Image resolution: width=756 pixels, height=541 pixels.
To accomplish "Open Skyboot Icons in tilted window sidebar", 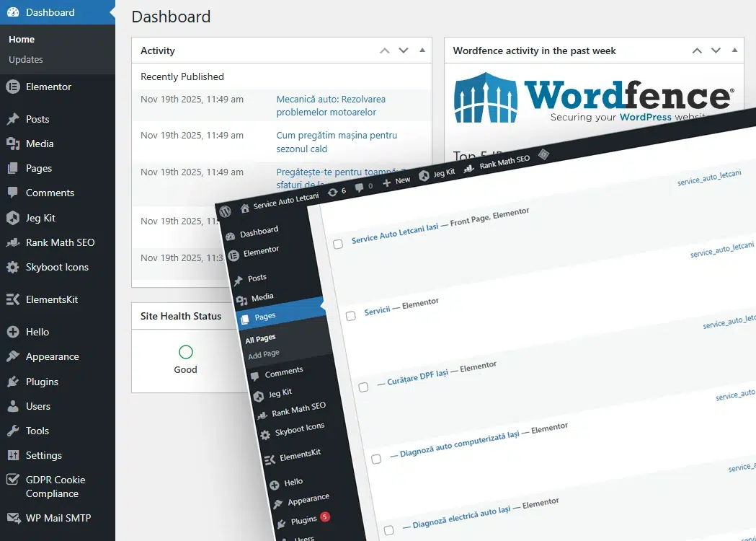I will (299, 429).
